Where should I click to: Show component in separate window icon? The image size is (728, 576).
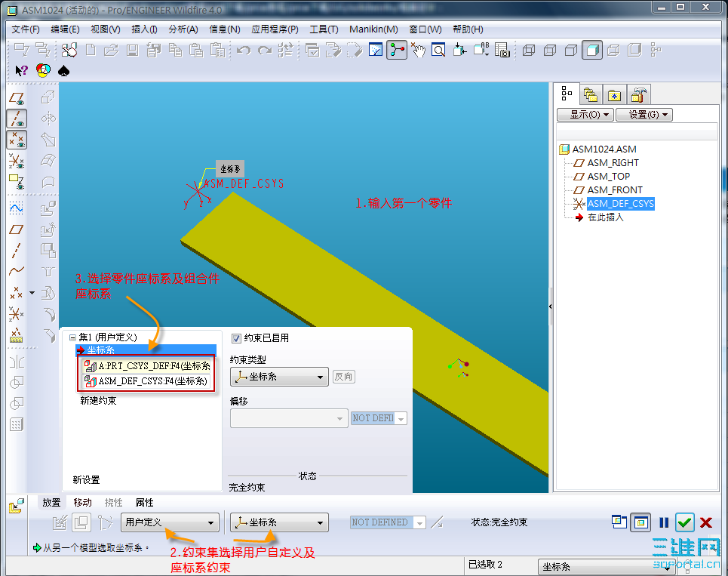(x=619, y=522)
